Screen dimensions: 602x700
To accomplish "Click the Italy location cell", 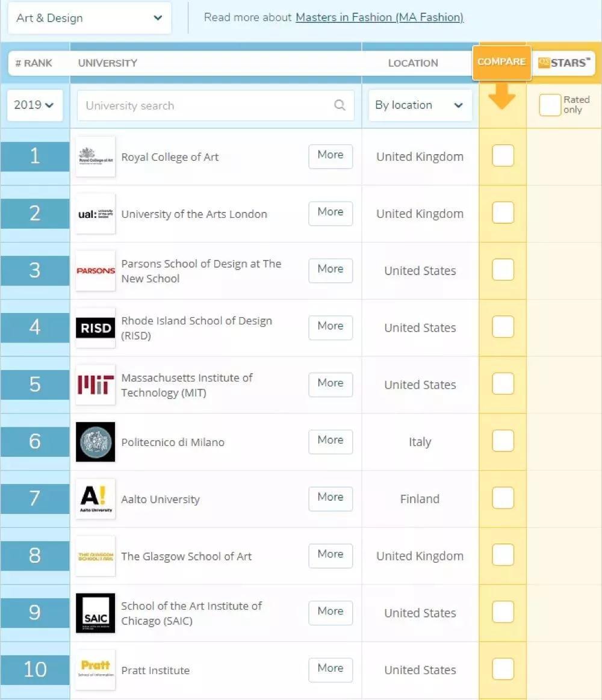I will click(x=420, y=442).
